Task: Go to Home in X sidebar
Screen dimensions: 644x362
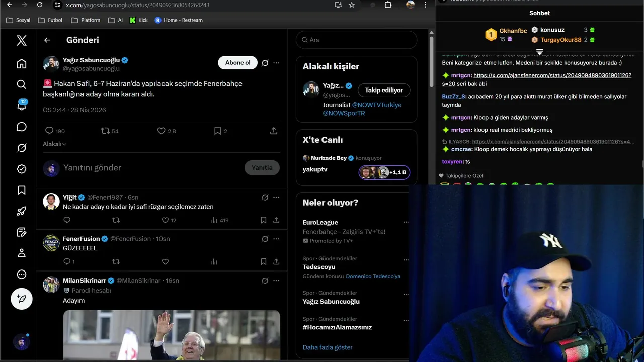Action: click(21, 63)
